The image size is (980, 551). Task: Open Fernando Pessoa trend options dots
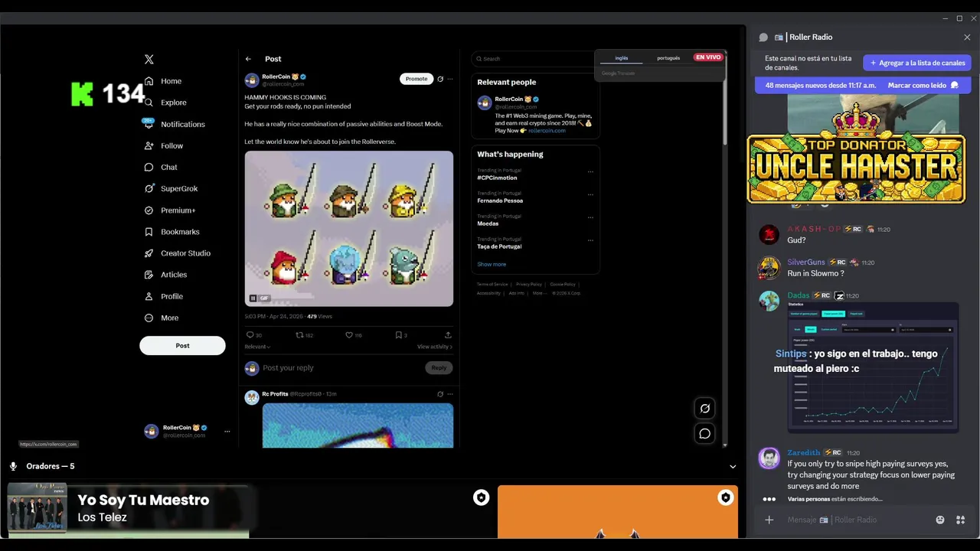click(x=590, y=194)
